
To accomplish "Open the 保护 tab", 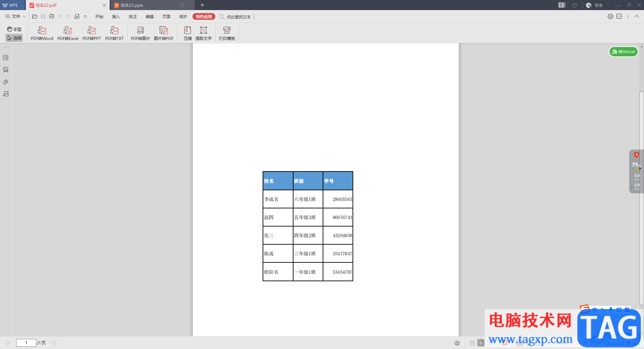I will 183,17.
